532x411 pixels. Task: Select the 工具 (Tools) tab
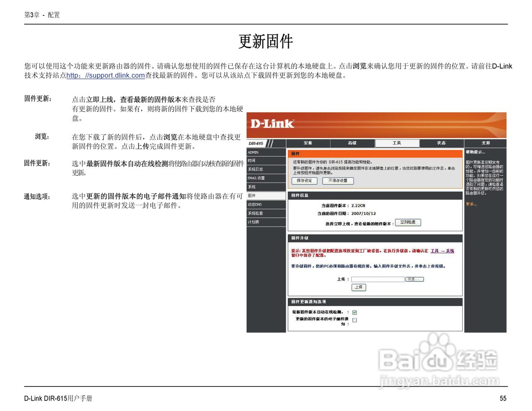click(x=397, y=143)
